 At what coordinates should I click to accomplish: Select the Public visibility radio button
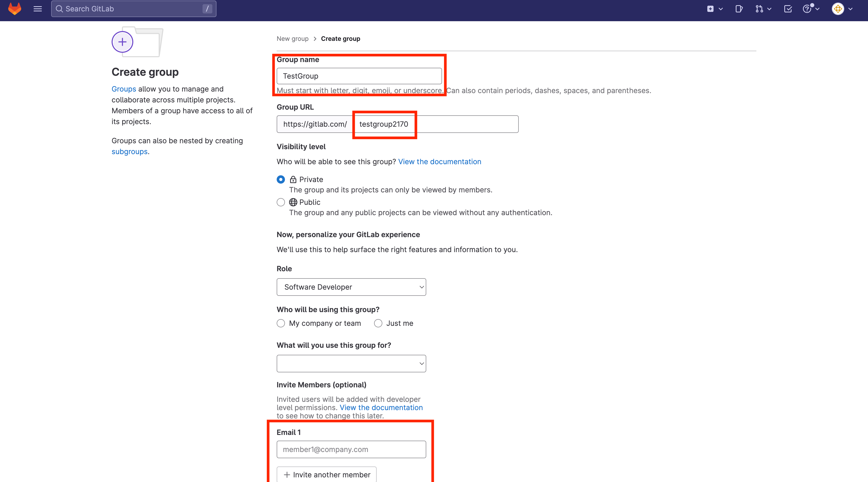point(281,202)
